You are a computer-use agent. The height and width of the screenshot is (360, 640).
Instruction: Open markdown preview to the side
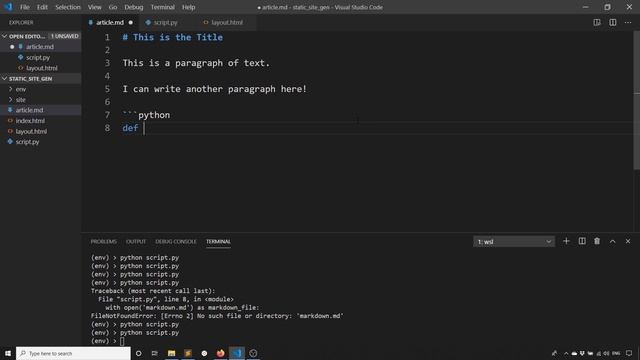[597, 22]
